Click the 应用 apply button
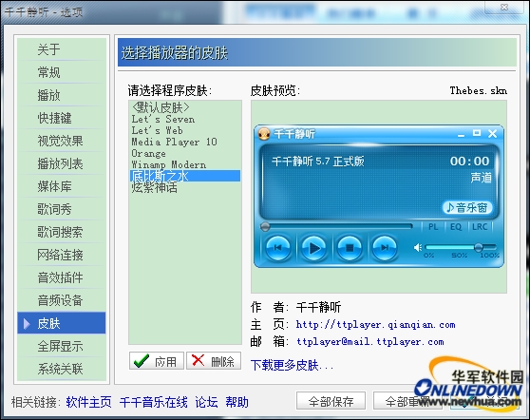530x420 pixels. pyautogui.click(x=157, y=361)
